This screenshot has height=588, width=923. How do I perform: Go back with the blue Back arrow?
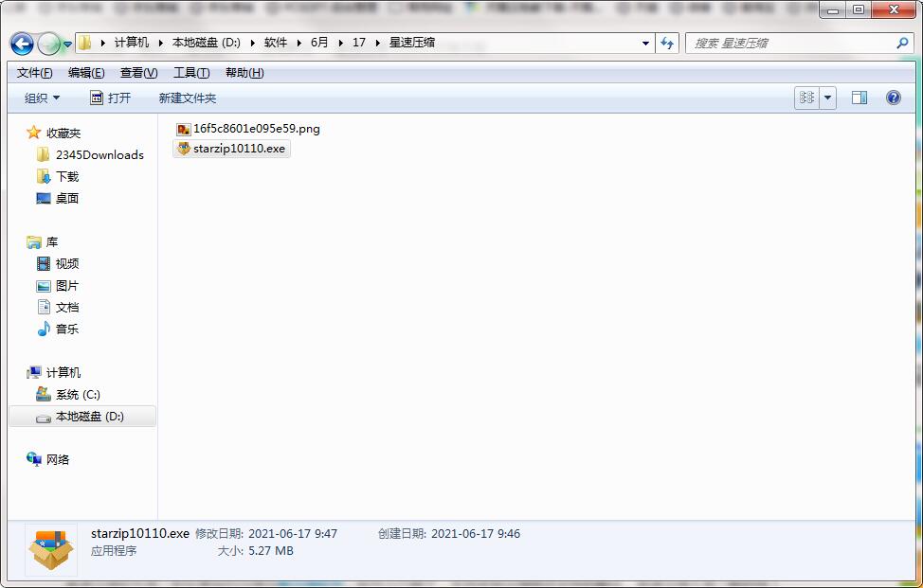[22, 44]
